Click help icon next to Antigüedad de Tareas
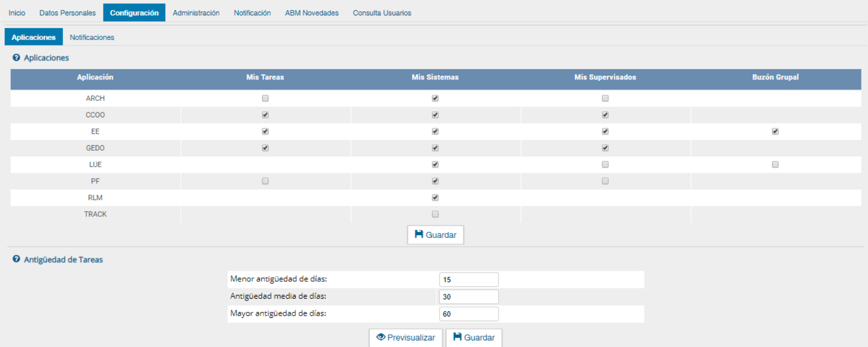The image size is (868, 347). tap(16, 259)
